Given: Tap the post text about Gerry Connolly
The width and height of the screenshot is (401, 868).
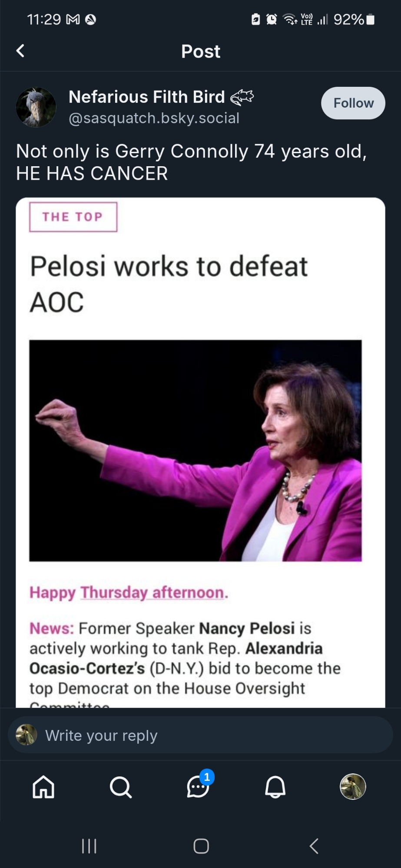Looking at the screenshot, I should tap(191, 162).
